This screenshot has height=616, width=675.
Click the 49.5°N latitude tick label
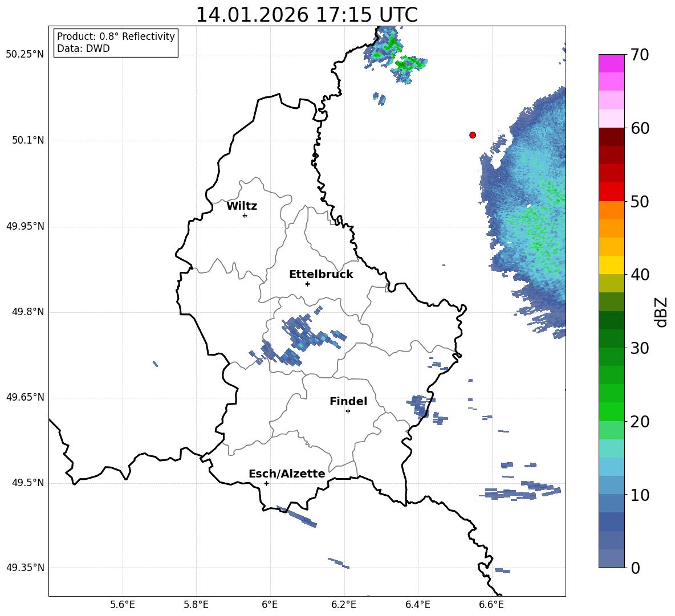28,483
